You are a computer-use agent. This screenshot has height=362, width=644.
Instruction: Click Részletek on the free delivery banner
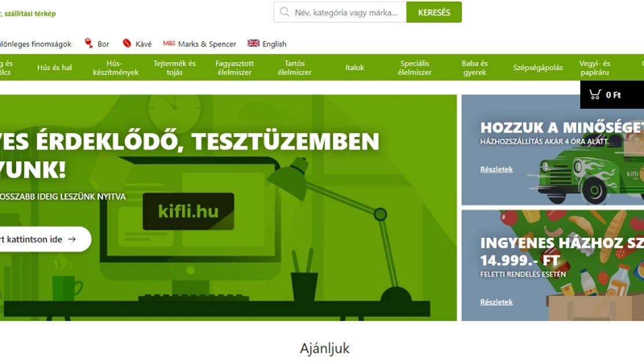tap(497, 302)
